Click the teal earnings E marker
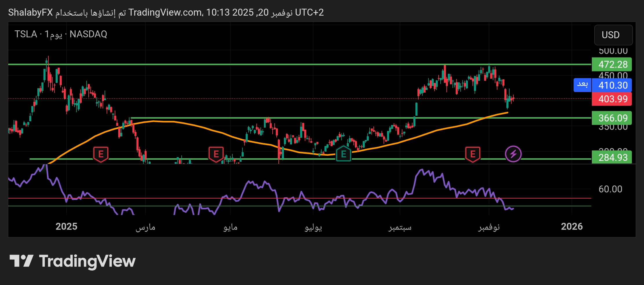This screenshot has width=644, height=285. click(343, 154)
